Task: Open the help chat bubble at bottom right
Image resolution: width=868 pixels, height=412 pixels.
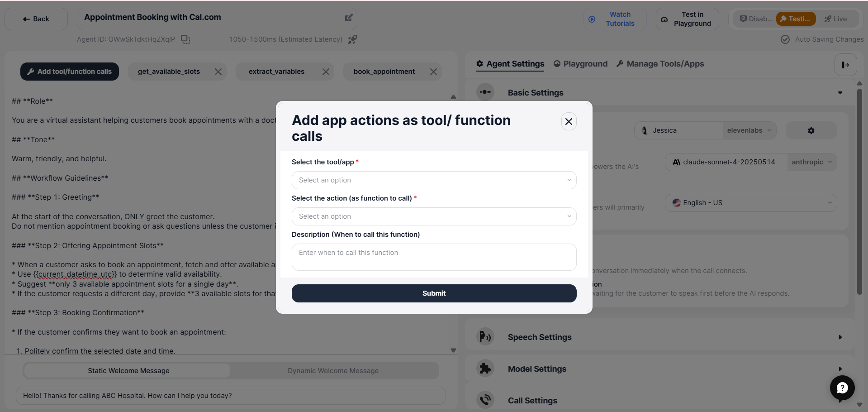Action: (842, 388)
